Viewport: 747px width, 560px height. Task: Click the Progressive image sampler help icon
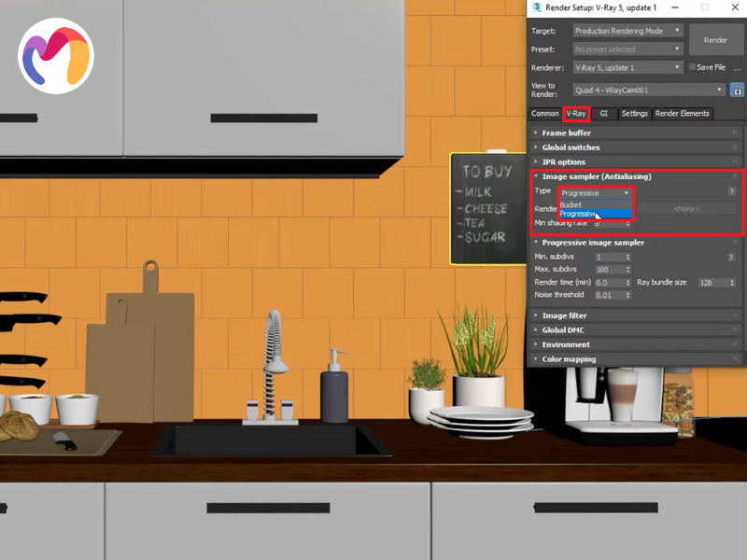pyautogui.click(x=731, y=257)
